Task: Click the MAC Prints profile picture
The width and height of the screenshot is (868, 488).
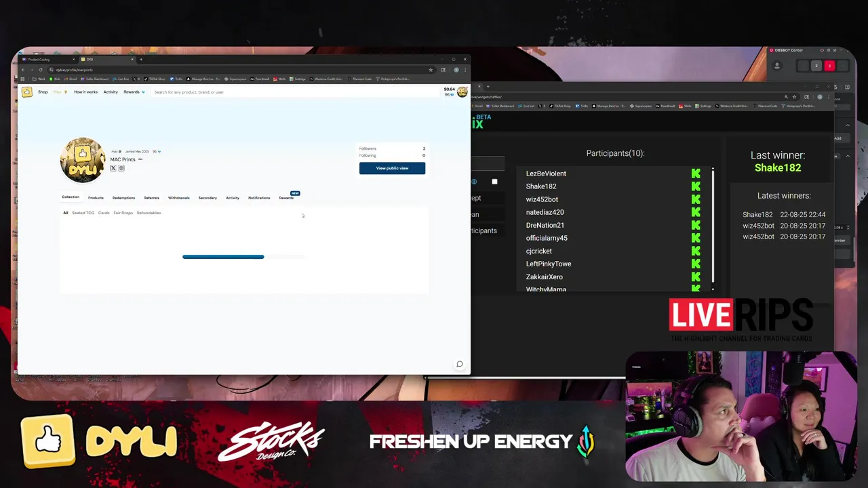Action: (x=83, y=160)
